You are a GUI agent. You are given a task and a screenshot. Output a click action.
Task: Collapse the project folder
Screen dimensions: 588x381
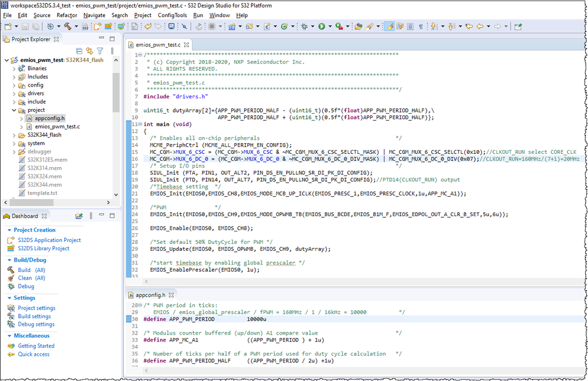tap(14, 110)
